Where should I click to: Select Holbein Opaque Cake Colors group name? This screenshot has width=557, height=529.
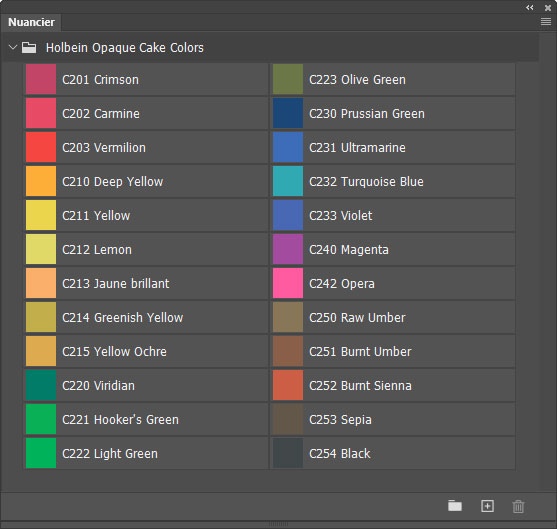[125, 48]
